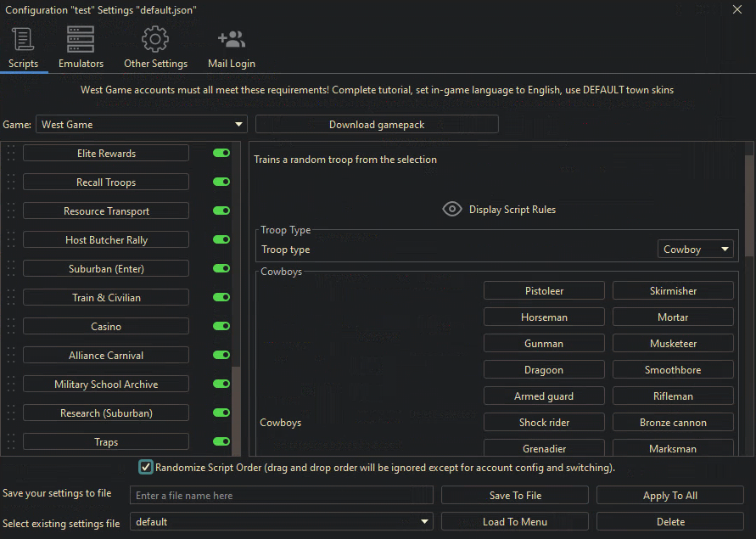Grab the drag handle beside Resource Transport
The height and width of the screenshot is (539, 756).
click(11, 211)
